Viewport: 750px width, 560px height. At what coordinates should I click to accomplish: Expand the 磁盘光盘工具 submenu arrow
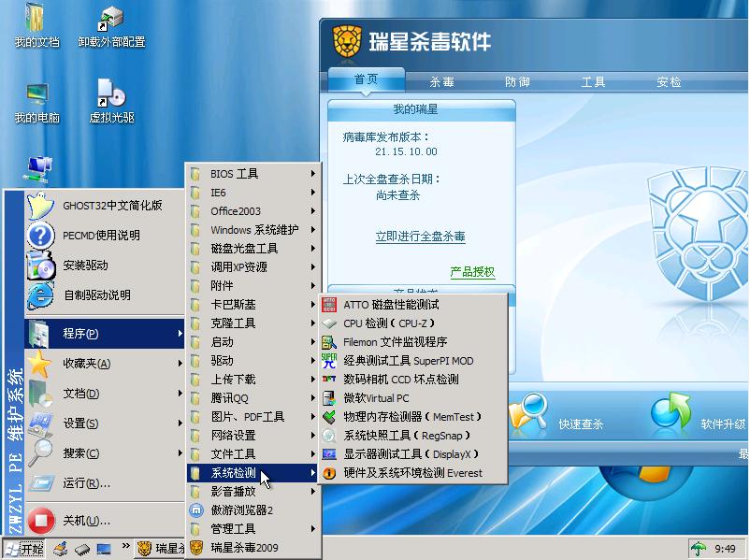coord(313,248)
